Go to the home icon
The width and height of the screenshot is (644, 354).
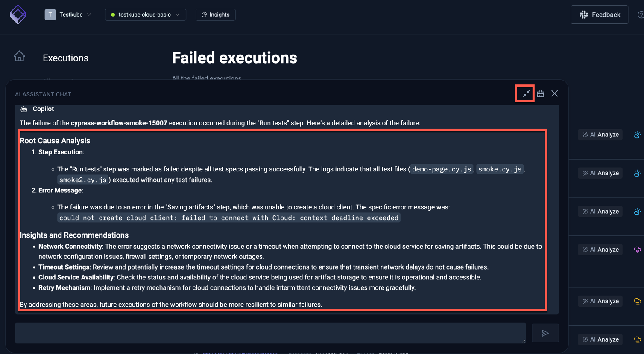pos(19,56)
